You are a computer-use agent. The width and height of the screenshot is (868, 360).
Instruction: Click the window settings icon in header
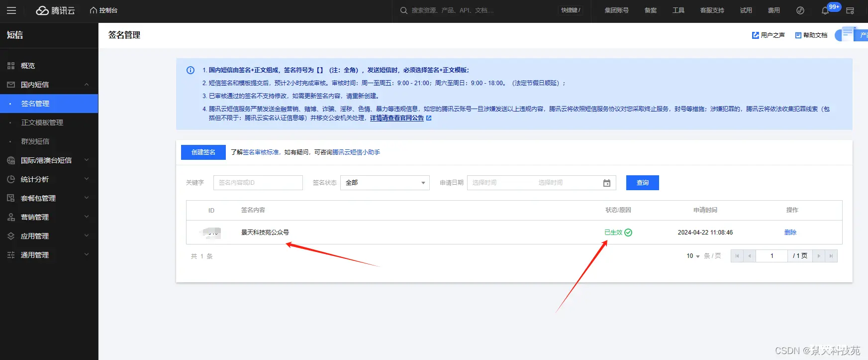(x=850, y=10)
